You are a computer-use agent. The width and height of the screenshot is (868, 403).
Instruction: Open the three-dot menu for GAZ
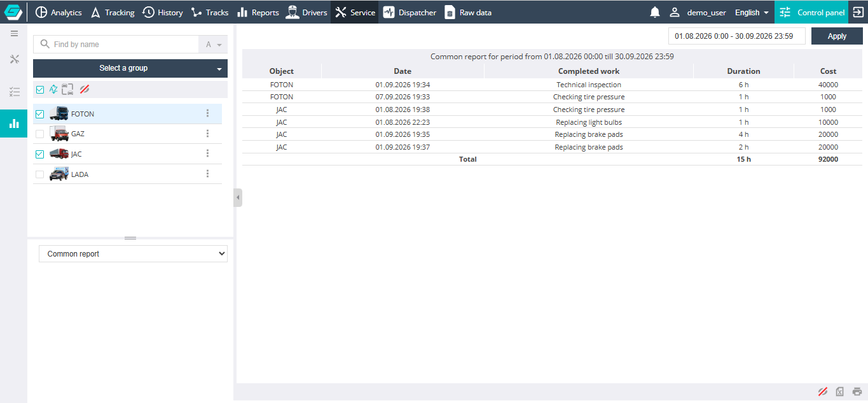[207, 134]
